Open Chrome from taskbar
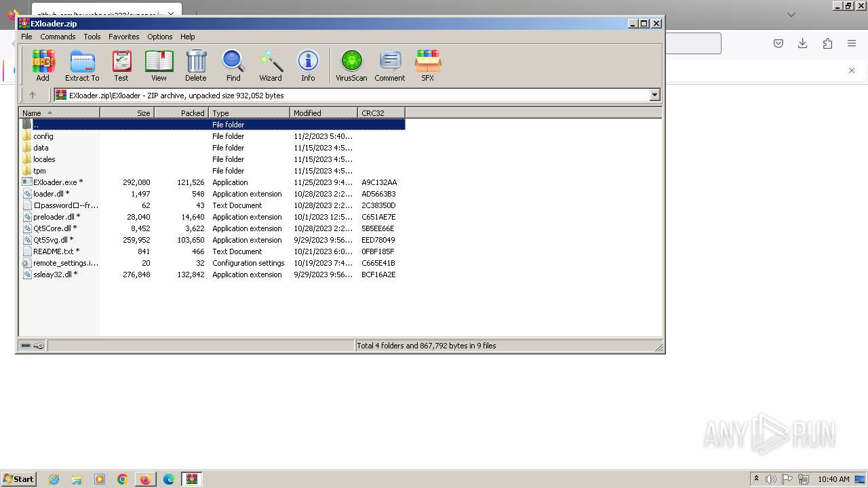This screenshot has width=868, height=488. coord(123,479)
